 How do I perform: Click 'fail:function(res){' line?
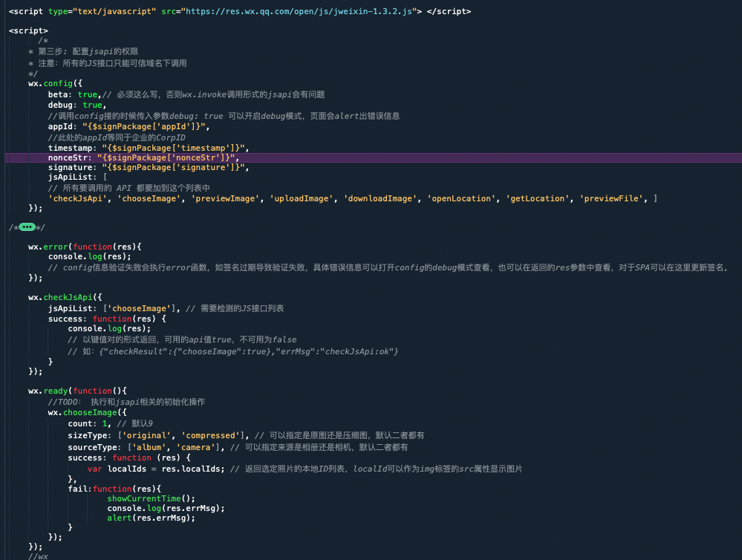coord(114,489)
